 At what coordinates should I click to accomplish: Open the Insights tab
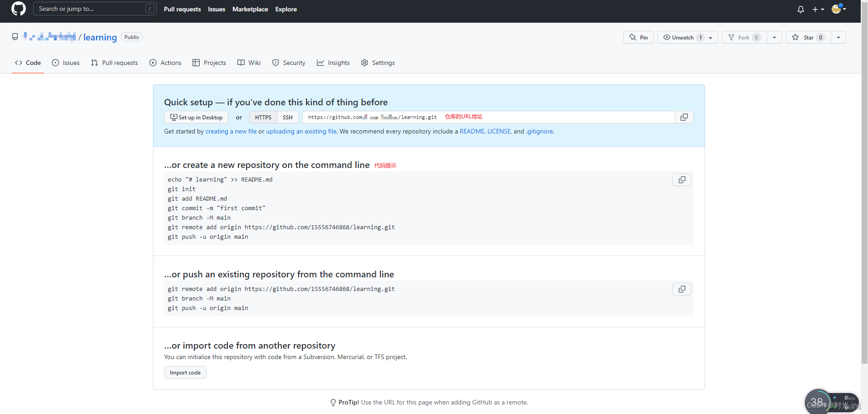[x=333, y=63]
